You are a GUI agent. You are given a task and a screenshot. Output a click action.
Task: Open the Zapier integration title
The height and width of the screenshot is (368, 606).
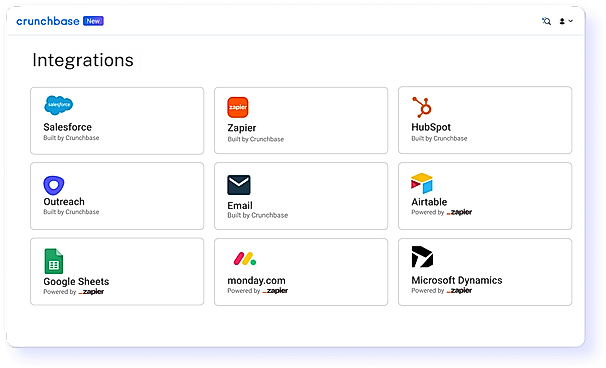242,128
